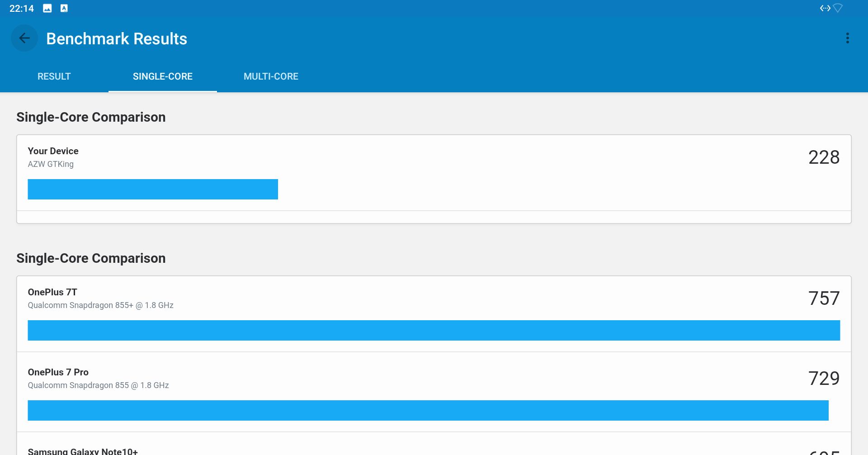Click the score value 228
The height and width of the screenshot is (455, 868).
pyautogui.click(x=824, y=157)
